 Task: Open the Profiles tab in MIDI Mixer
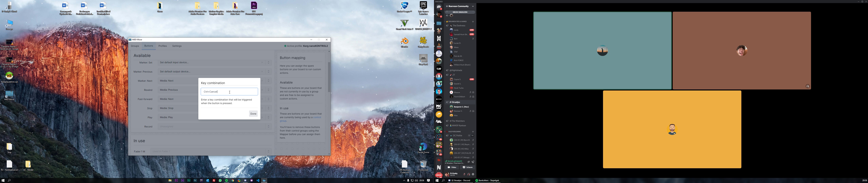pos(163,46)
